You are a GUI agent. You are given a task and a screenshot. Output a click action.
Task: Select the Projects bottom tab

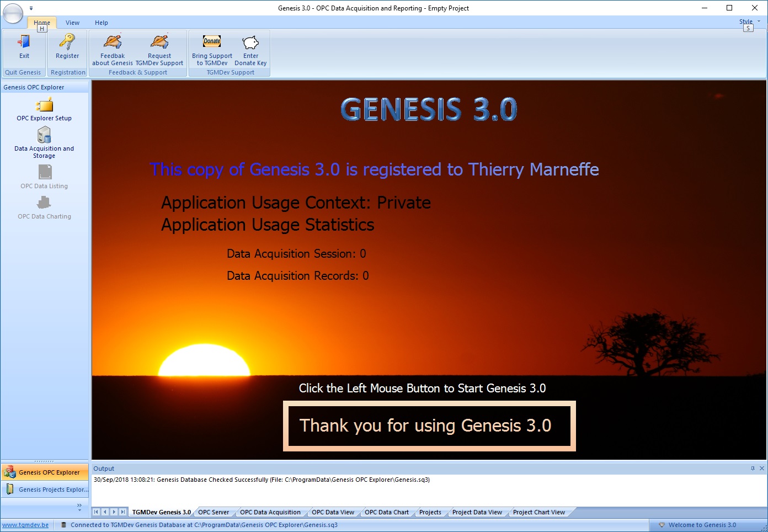(430, 512)
